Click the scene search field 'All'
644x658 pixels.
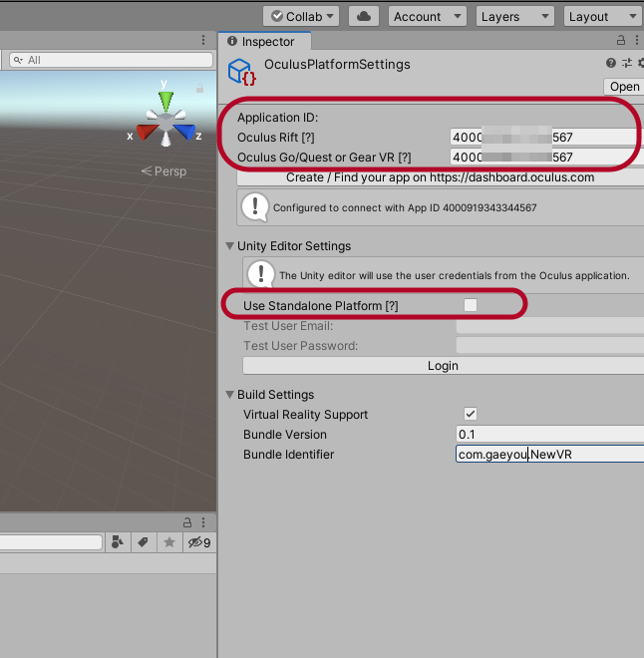coord(112,60)
